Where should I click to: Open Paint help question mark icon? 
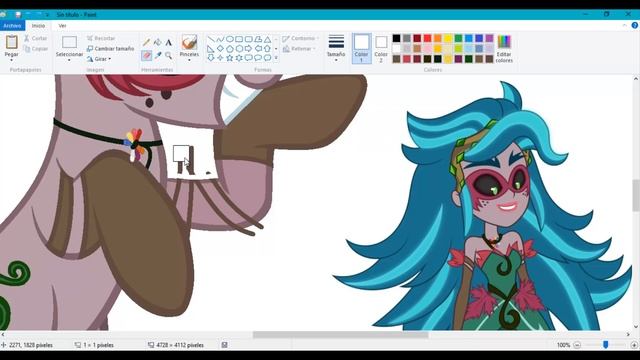point(635,25)
